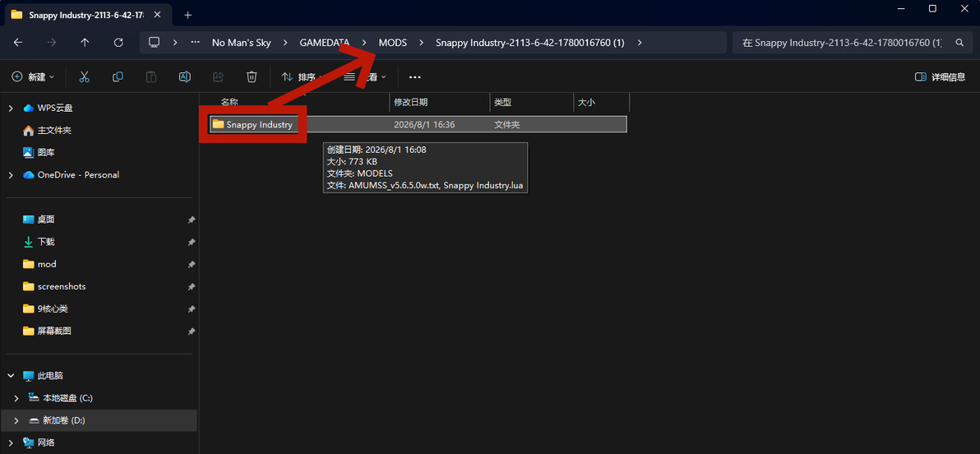Go back to previous folder

point(18,43)
